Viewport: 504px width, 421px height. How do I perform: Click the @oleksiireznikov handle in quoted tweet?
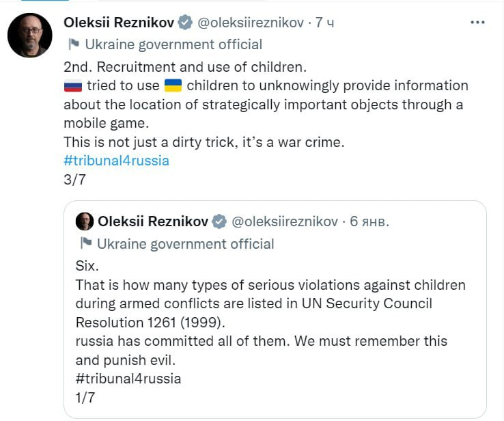coord(284,221)
